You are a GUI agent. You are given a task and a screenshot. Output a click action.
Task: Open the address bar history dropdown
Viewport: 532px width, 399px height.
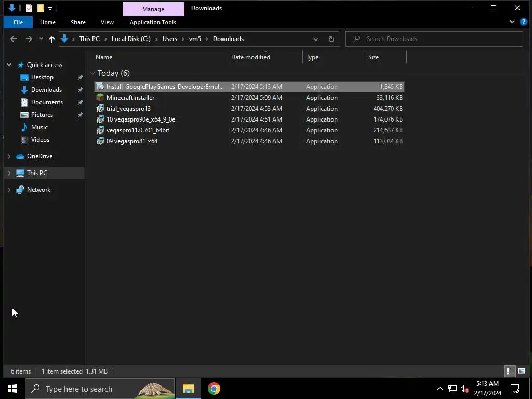point(315,39)
